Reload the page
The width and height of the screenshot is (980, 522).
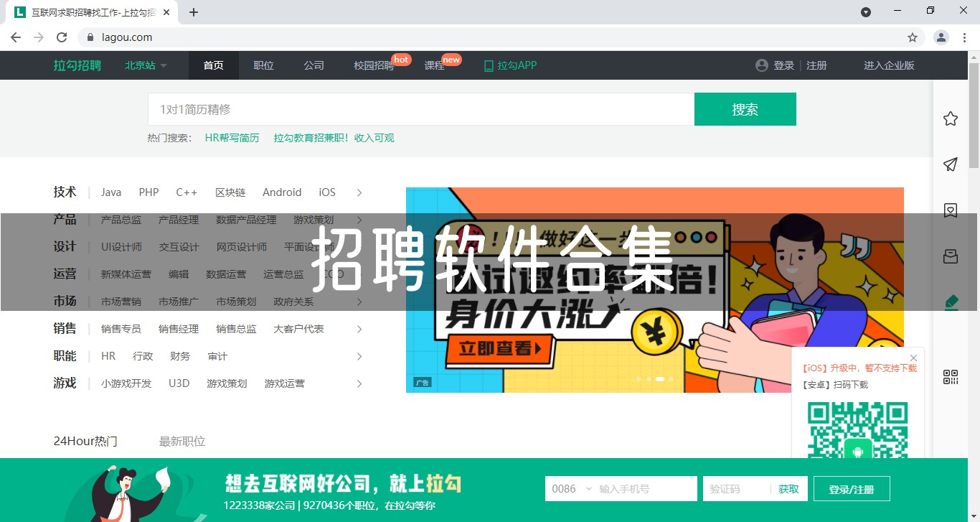(x=62, y=37)
